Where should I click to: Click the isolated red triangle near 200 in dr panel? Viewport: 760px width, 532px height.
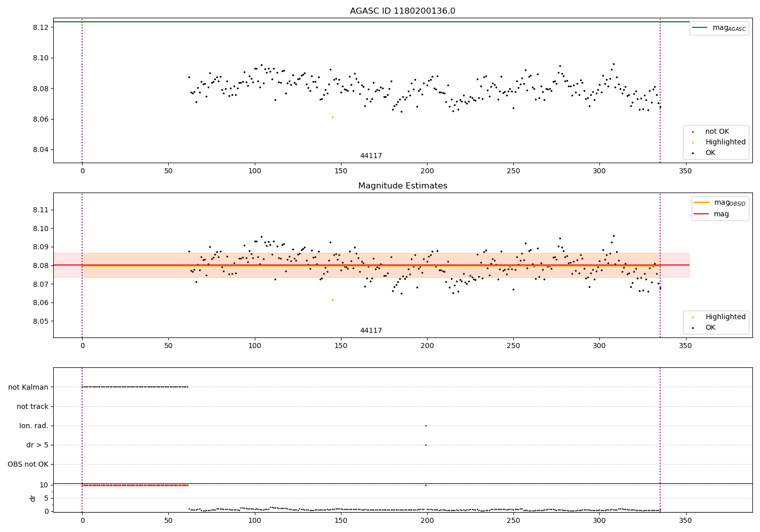426,485
